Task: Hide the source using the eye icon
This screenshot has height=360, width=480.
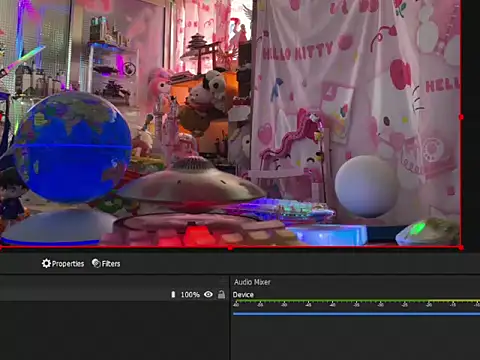Action: tap(208, 294)
